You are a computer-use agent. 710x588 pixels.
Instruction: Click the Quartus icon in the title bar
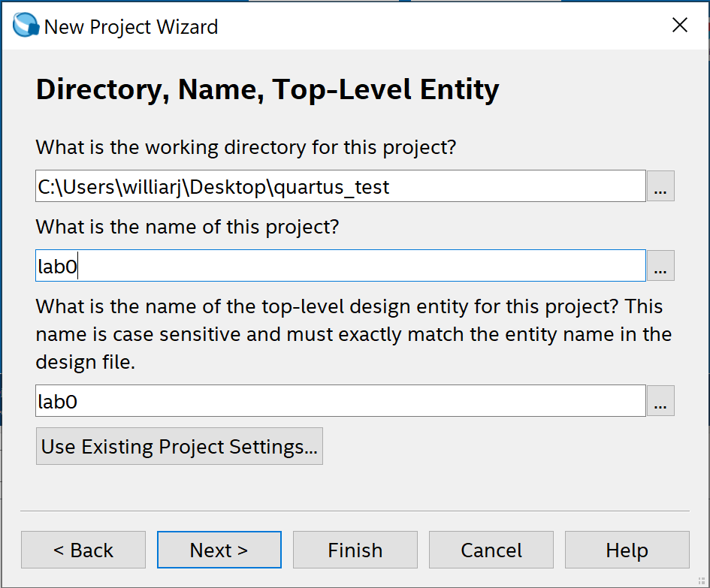click(26, 26)
